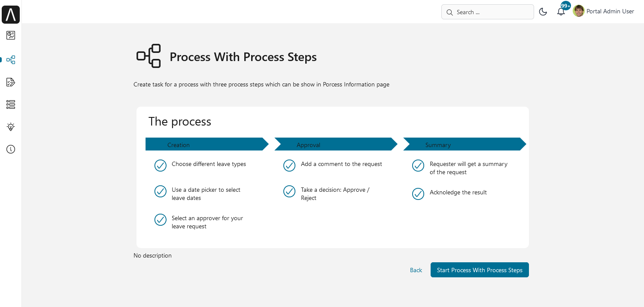Image resolution: width=644 pixels, height=307 pixels.
Task: Click the user avatar picture
Action: (579, 11)
